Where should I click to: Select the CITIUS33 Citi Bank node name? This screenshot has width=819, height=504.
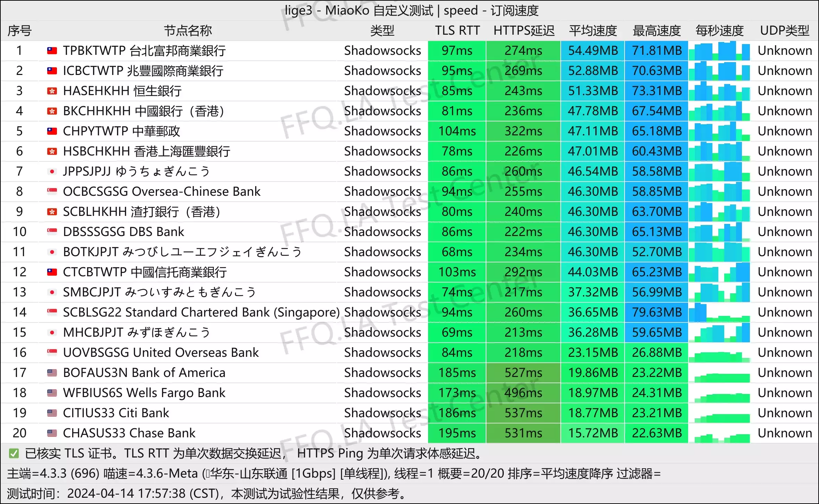[x=116, y=413]
